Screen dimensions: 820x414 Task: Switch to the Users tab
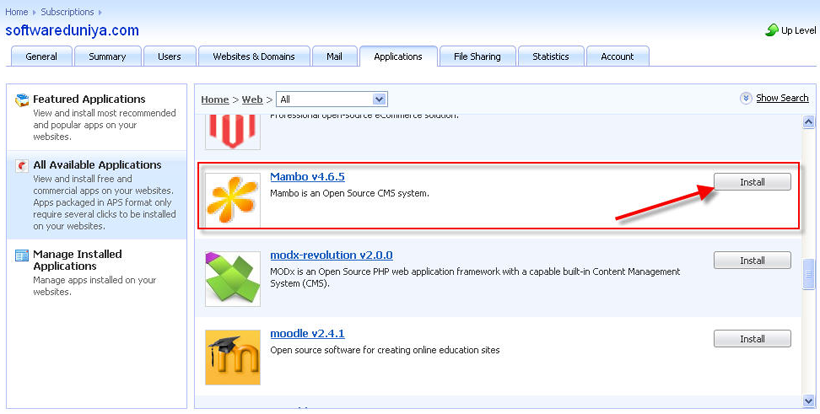tap(169, 56)
